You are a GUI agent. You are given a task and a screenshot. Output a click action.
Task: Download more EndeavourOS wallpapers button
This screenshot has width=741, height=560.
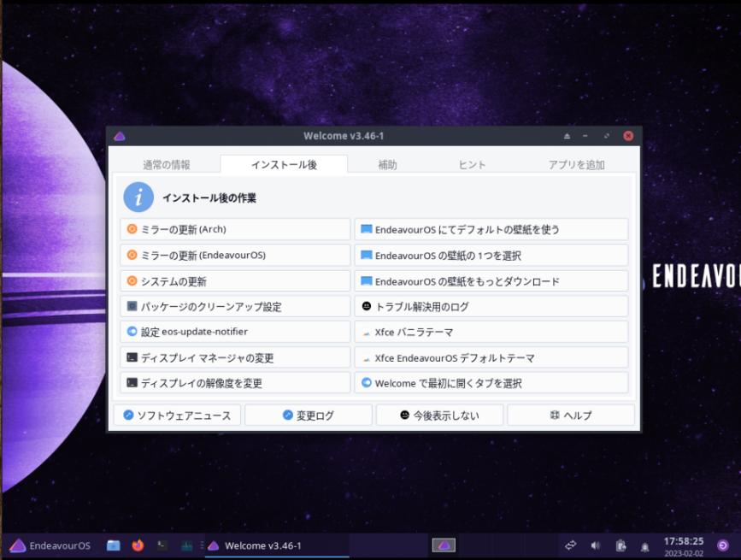pyautogui.click(x=491, y=281)
